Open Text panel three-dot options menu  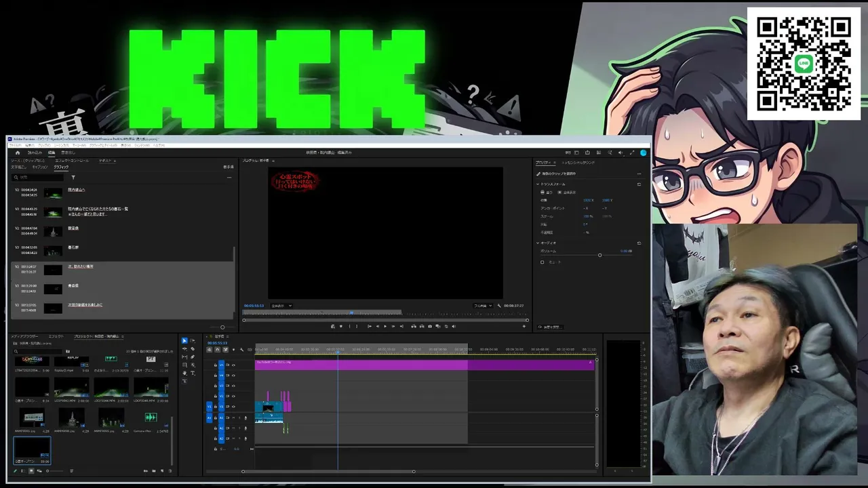229,178
